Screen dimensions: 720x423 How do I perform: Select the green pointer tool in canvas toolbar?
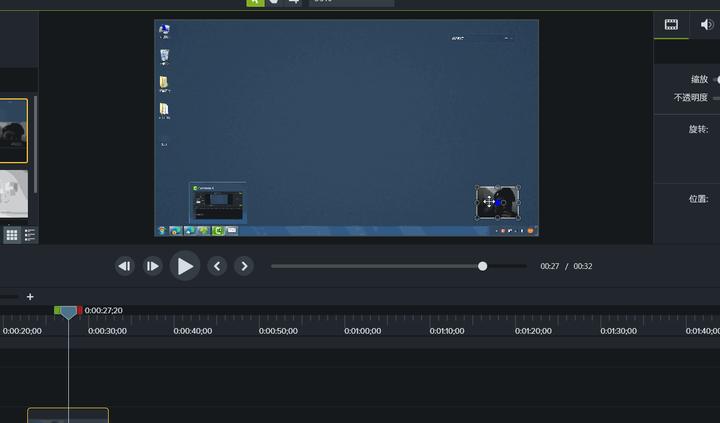[x=255, y=2]
